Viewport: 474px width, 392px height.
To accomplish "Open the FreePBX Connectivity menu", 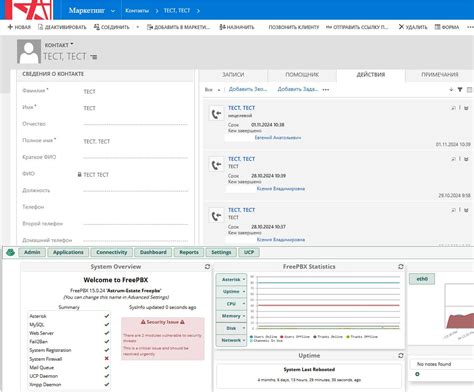I will pyautogui.click(x=112, y=252).
